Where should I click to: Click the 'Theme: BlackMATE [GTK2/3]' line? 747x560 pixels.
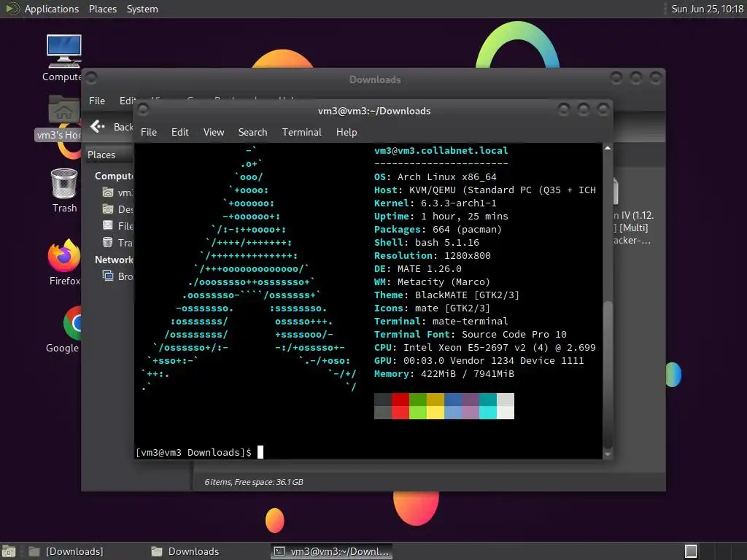click(x=446, y=295)
